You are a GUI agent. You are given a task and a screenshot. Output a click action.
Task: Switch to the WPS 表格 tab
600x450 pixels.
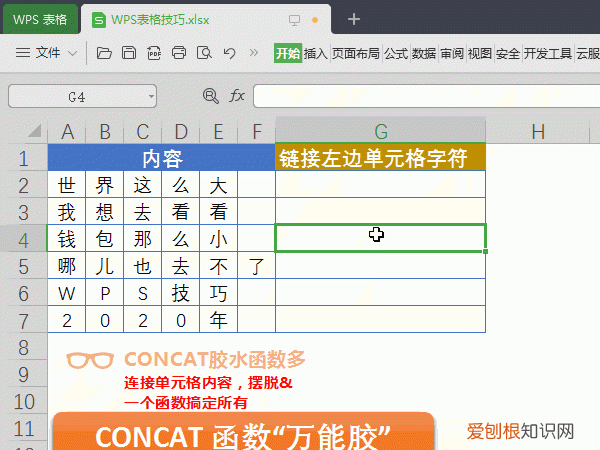pos(40,20)
